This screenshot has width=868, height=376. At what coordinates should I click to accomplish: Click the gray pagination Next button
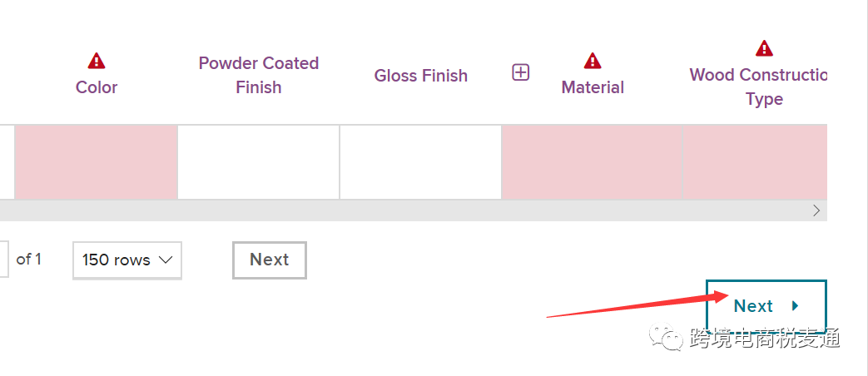[270, 260]
